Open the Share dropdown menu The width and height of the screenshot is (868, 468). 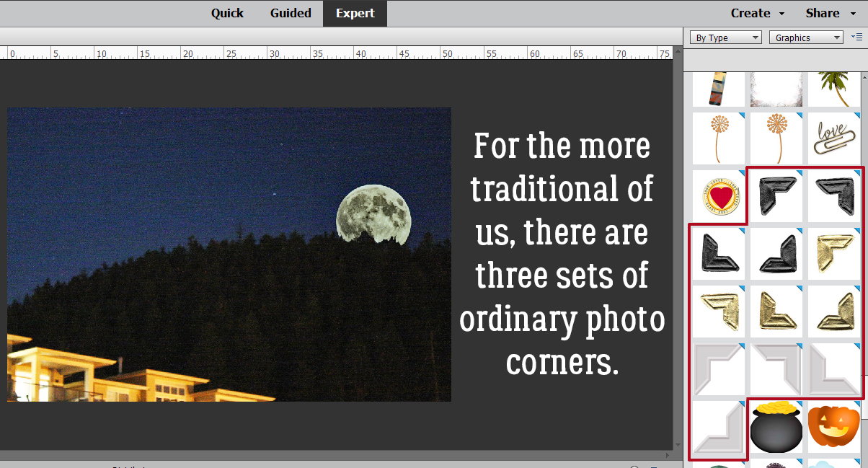[x=830, y=13]
